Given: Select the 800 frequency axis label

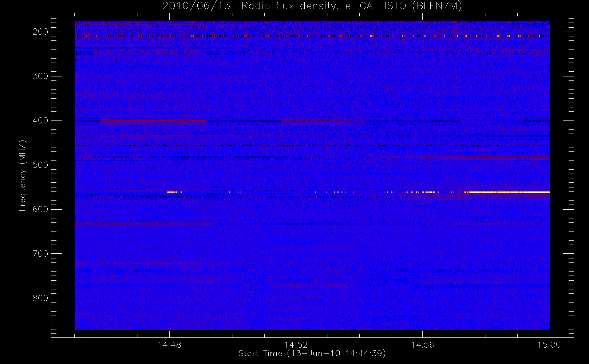Looking at the screenshot, I should coord(40,298).
